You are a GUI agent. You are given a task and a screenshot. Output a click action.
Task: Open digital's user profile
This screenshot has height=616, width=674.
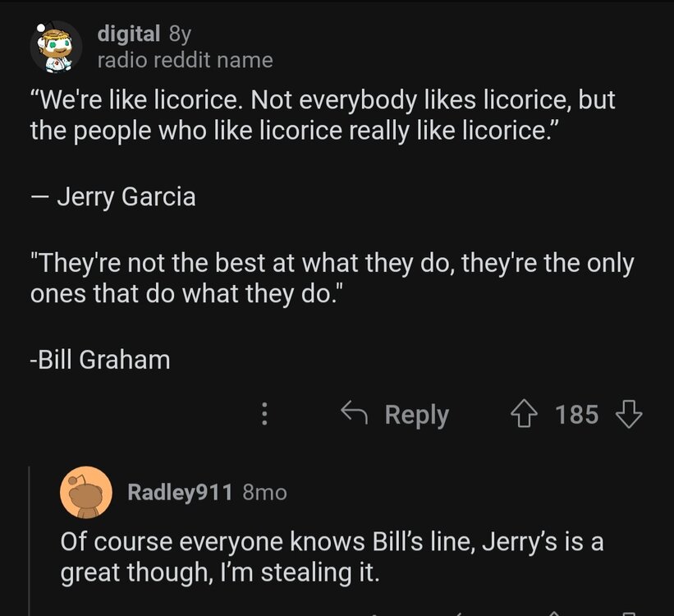tap(127, 33)
